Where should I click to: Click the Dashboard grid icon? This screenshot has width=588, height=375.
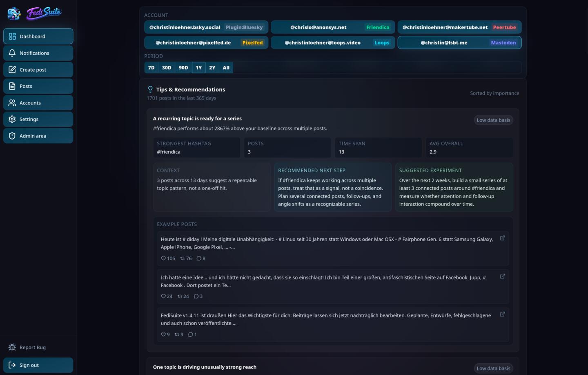click(x=12, y=36)
